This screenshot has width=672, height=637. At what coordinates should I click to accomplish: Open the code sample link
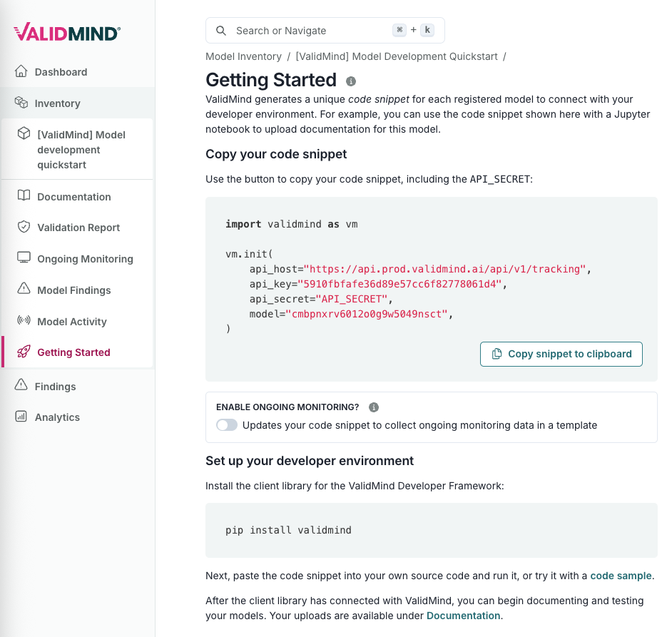[x=621, y=576]
